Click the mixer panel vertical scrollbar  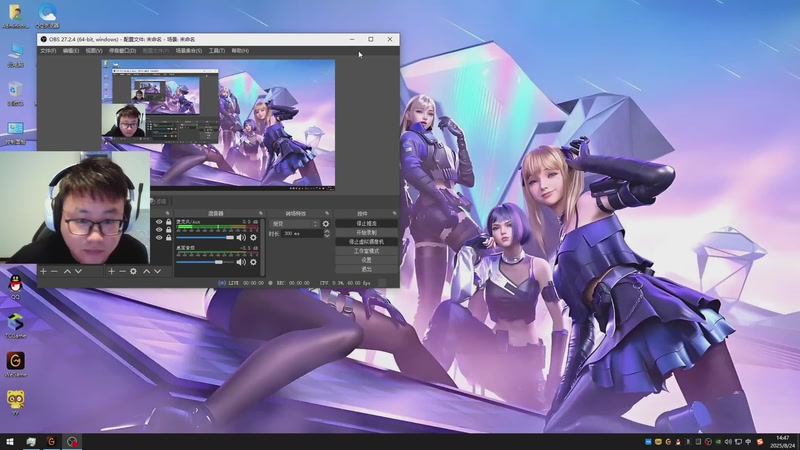click(263, 247)
